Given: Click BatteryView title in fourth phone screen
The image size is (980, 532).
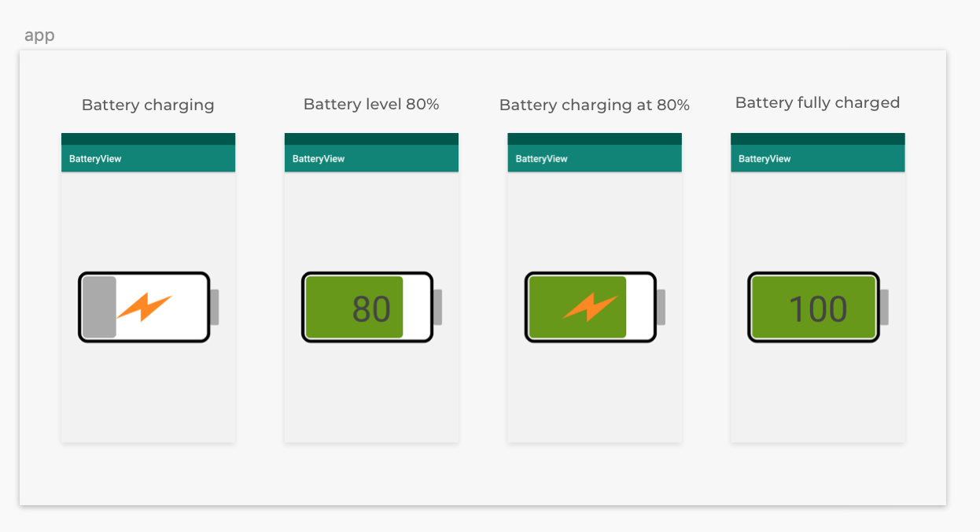Looking at the screenshot, I should click(x=764, y=159).
